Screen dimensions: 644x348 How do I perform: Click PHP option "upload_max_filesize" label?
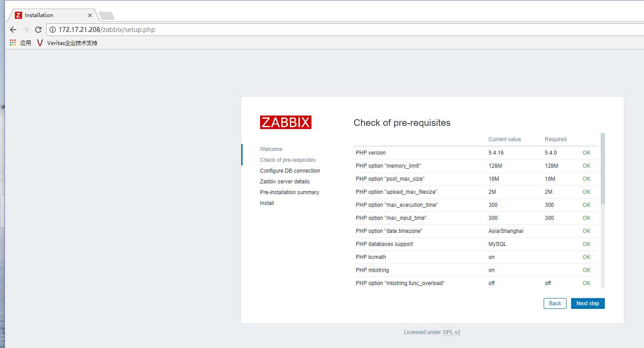(x=396, y=192)
